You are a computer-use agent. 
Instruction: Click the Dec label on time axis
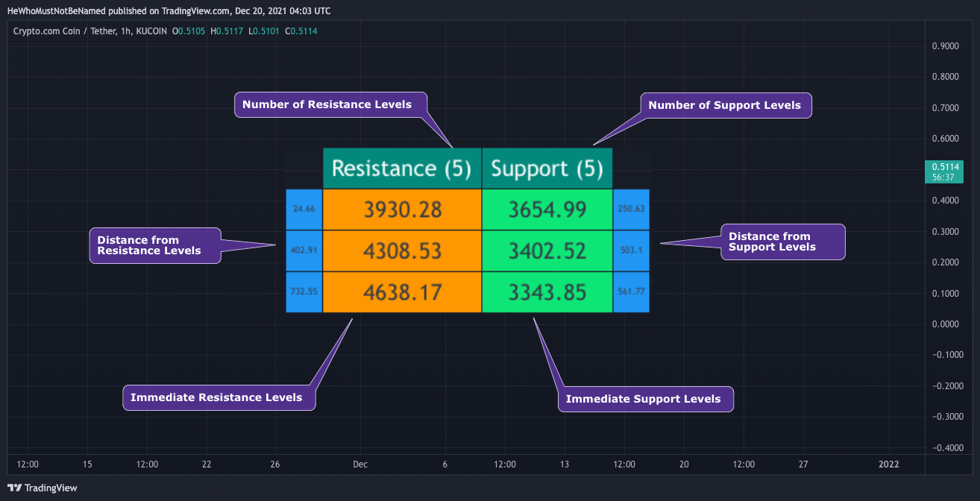360,464
